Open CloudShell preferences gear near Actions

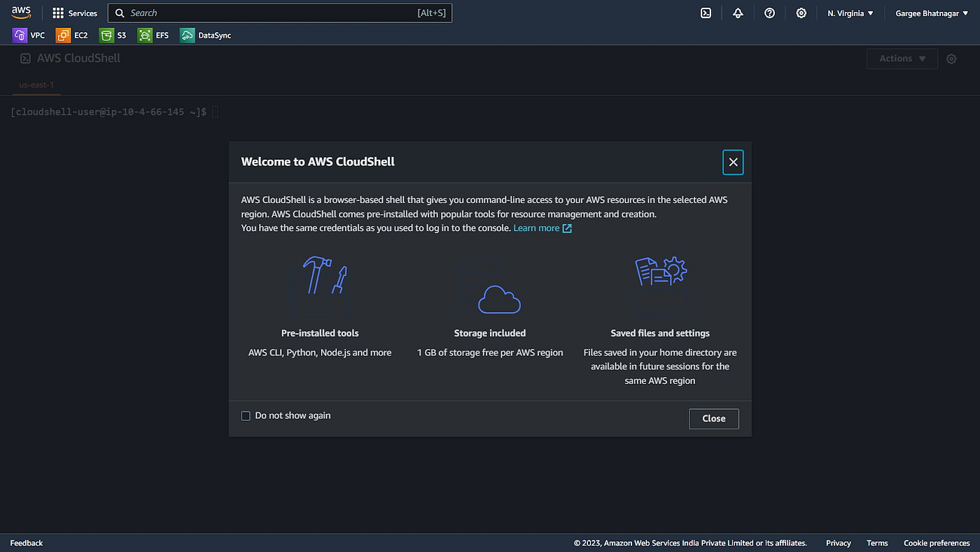click(951, 59)
